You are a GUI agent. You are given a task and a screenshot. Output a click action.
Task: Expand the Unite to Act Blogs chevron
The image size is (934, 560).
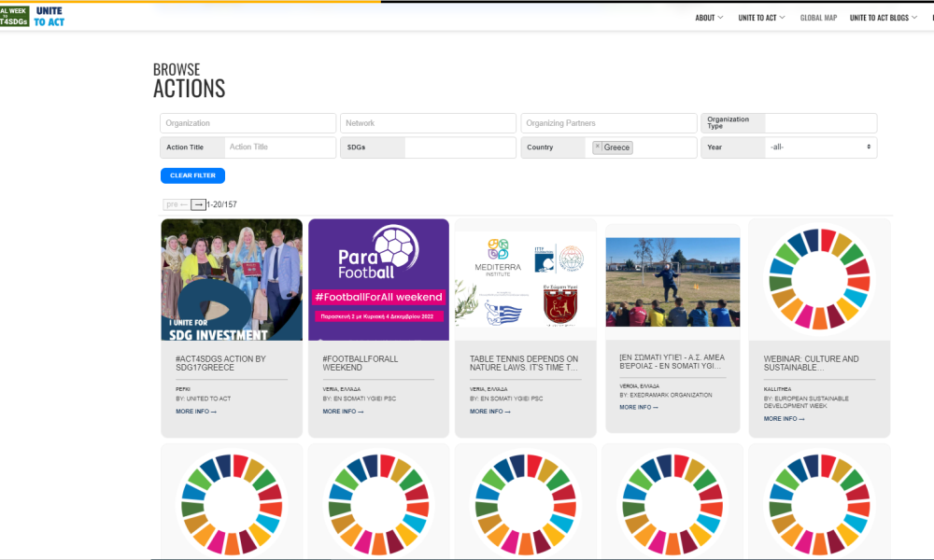[914, 18]
